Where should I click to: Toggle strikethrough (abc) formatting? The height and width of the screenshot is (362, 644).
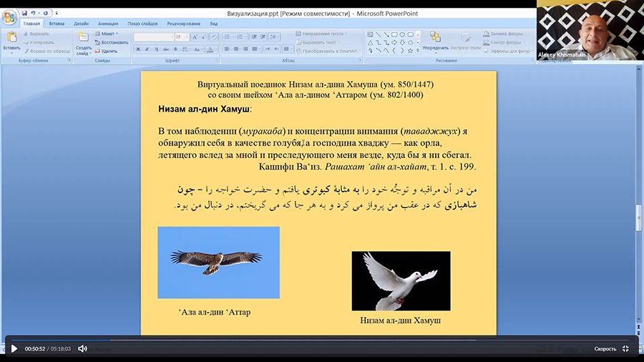[166, 49]
